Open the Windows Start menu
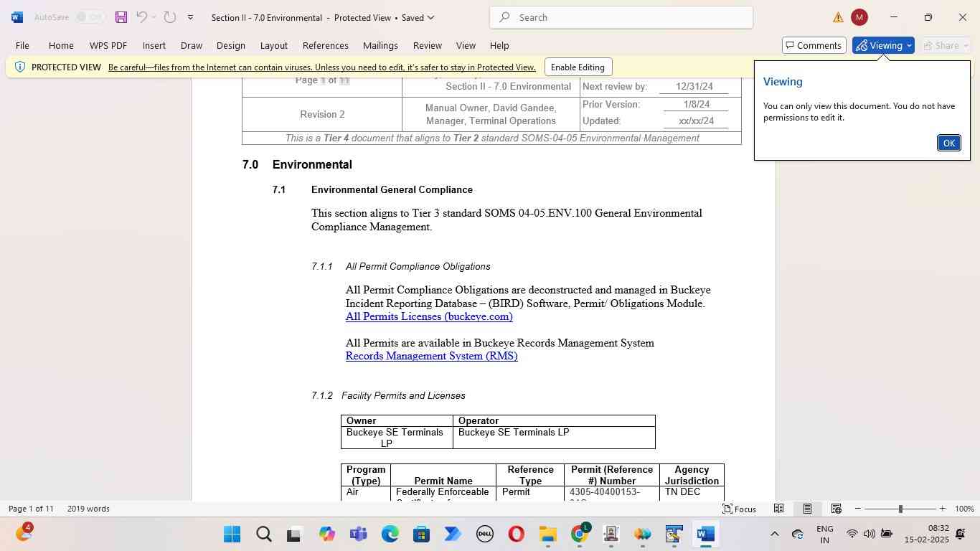The width and height of the screenshot is (980, 551). (x=232, y=534)
